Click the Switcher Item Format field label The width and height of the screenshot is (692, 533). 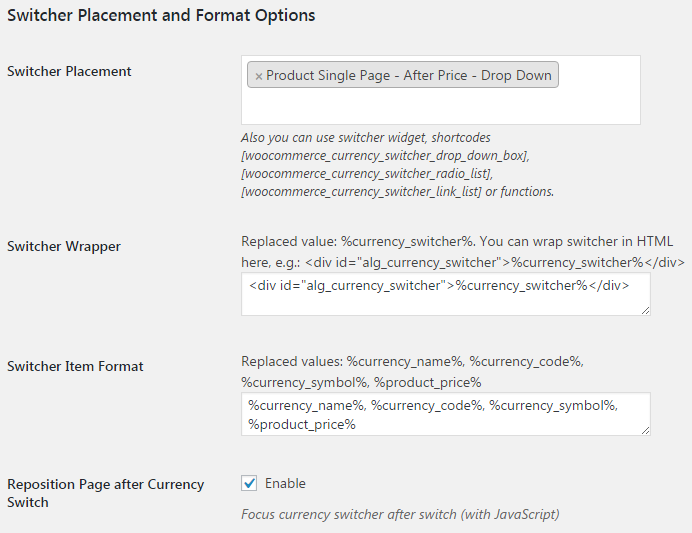75,366
